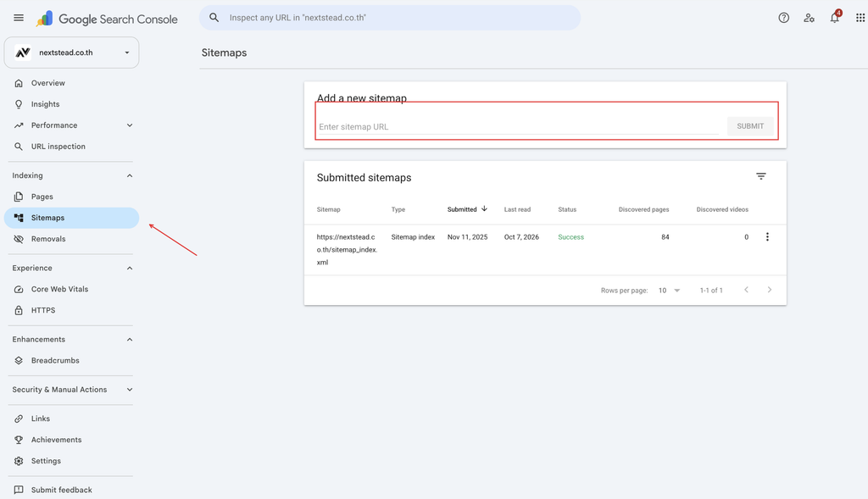
Task: Open the filter icon for submitted sitemaps
Action: point(761,176)
